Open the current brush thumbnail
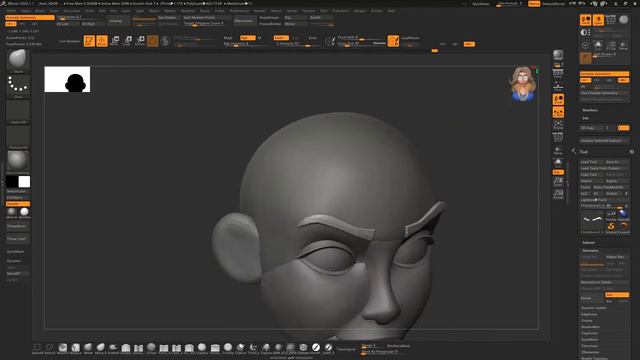Screen dimensions: 640x360 18,60
